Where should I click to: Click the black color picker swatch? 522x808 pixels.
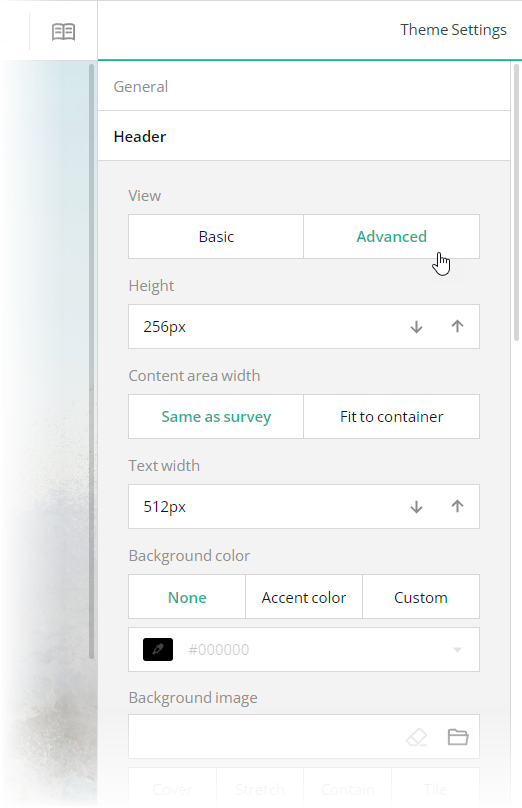click(158, 649)
